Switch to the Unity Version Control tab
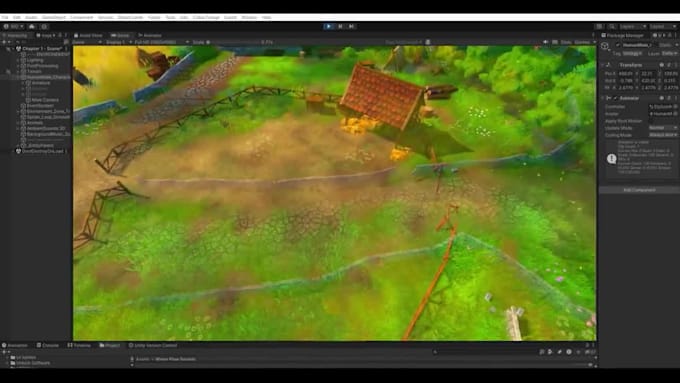Screen dimensions: 680x383 click(153, 345)
